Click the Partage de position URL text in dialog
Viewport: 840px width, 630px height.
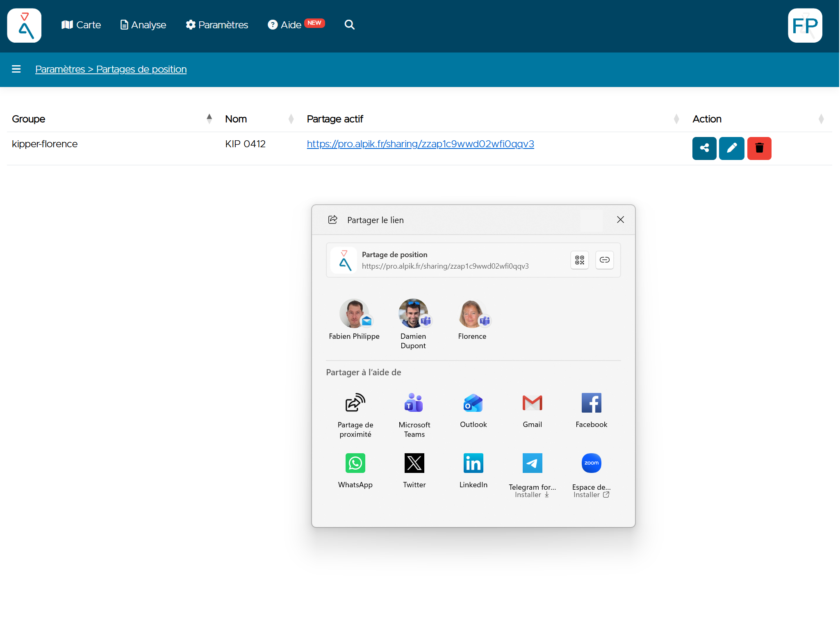445,266
